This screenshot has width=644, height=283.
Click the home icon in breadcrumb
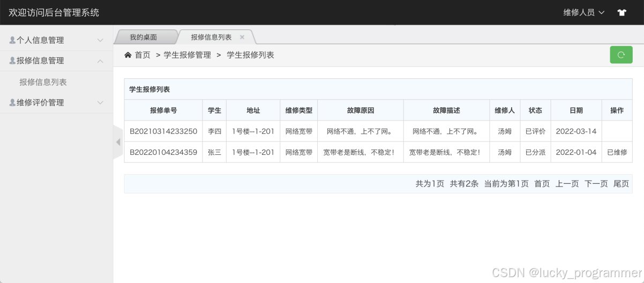[x=128, y=55]
